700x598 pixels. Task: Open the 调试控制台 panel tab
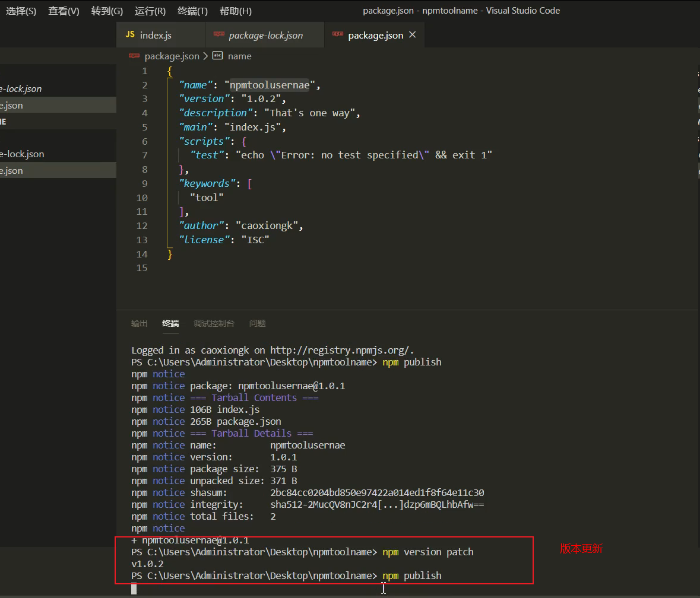tap(214, 323)
